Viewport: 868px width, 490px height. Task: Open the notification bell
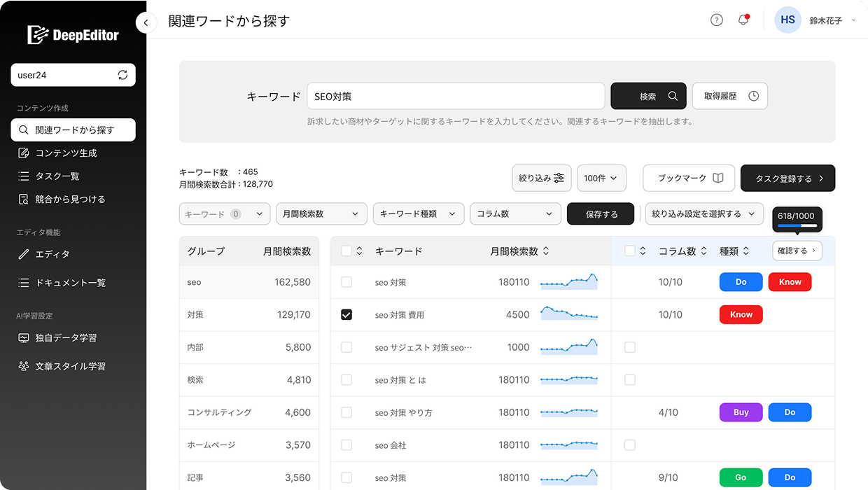[x=743, y=20]
